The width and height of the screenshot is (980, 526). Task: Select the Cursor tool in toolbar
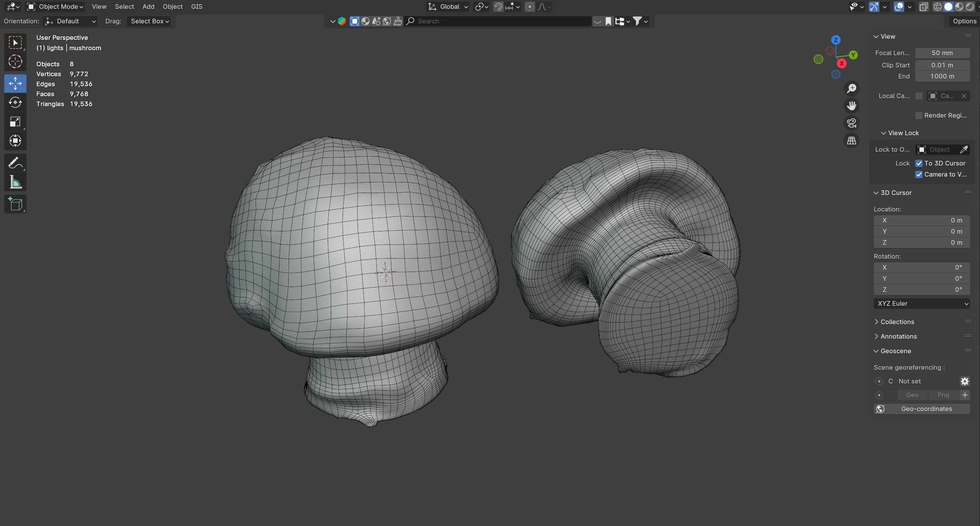15,61
